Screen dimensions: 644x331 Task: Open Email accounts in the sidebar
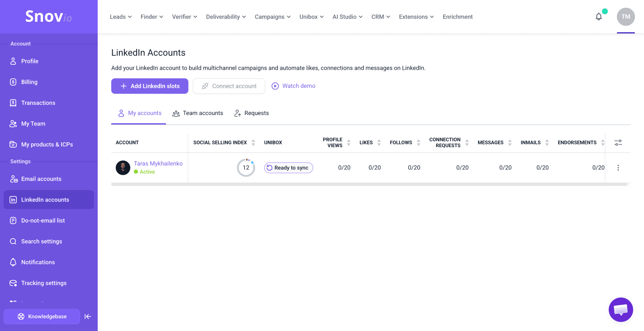(x=41, y=179)
